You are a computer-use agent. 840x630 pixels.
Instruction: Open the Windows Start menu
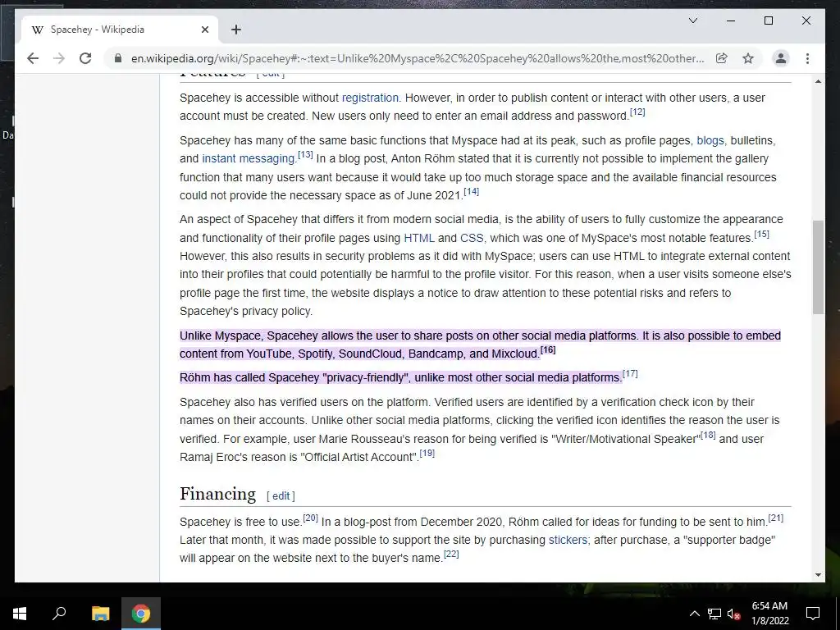coord(20,614)
